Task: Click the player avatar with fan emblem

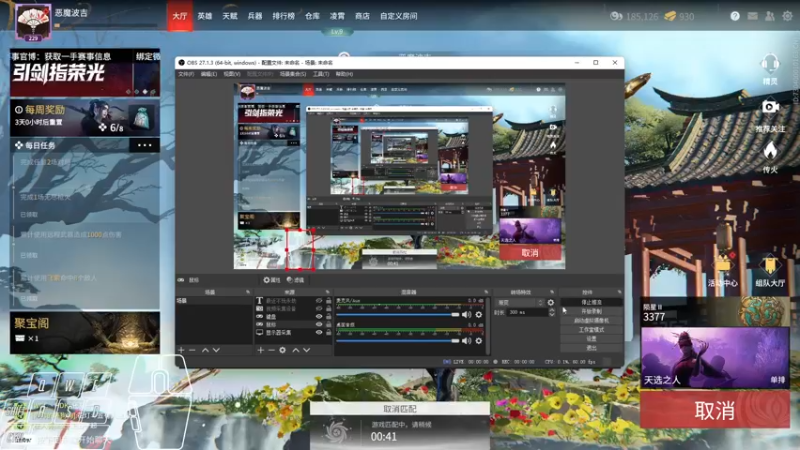Action: click(x=33, y=22)
